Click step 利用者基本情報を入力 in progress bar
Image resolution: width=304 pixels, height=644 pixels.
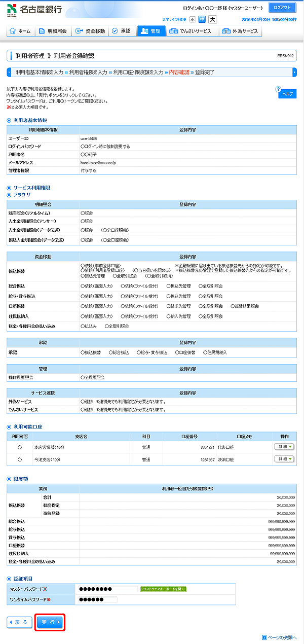pos(40,72)
